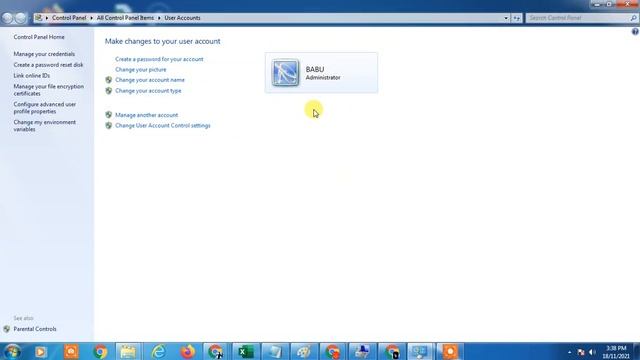Click the Control Panel breadcrumb segment

coord(69,18)
